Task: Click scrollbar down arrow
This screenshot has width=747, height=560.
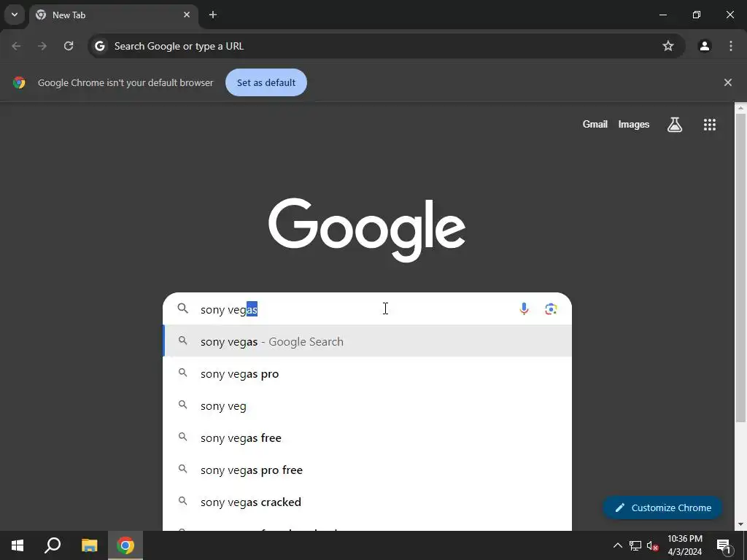Action: pos(740,524)
